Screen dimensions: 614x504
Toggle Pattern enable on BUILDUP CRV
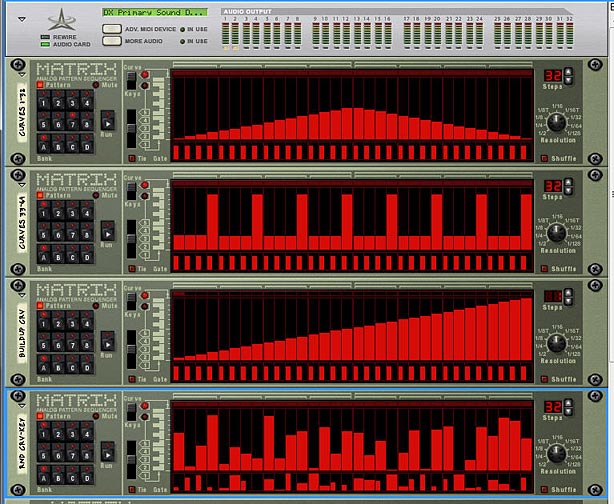pos(40,305)
